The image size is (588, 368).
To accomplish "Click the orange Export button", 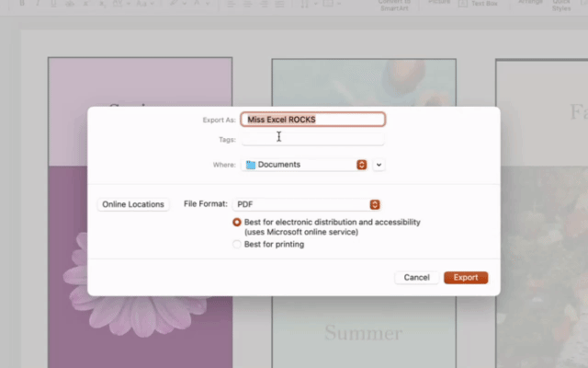I will pyautogui.click(x=466, y=278).
